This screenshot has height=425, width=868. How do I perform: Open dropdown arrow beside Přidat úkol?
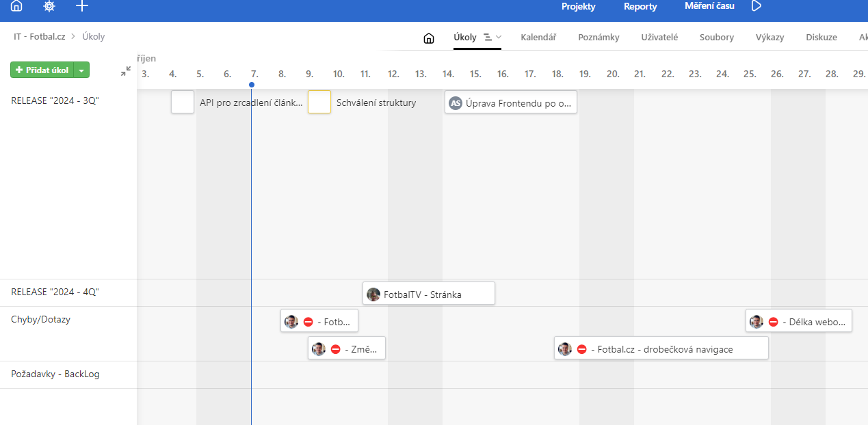click(81, 70)
